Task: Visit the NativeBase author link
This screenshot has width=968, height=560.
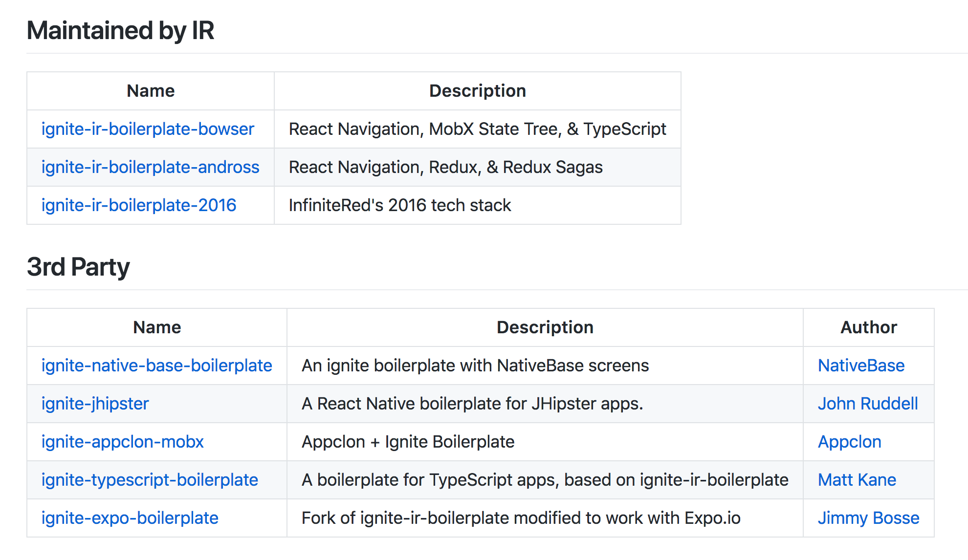Action: point(861,366)
